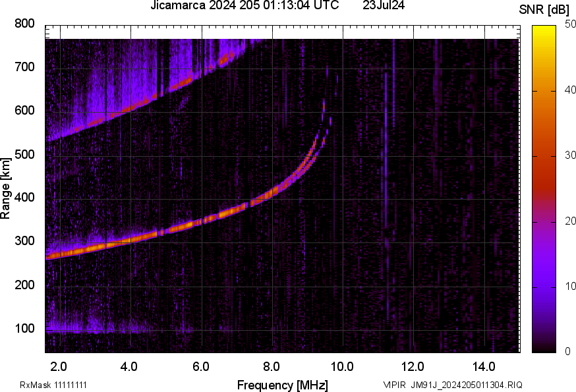Click the 100 tick on the range axis
This screenshot has height=392, width=576.
click(x=25, y=329)
